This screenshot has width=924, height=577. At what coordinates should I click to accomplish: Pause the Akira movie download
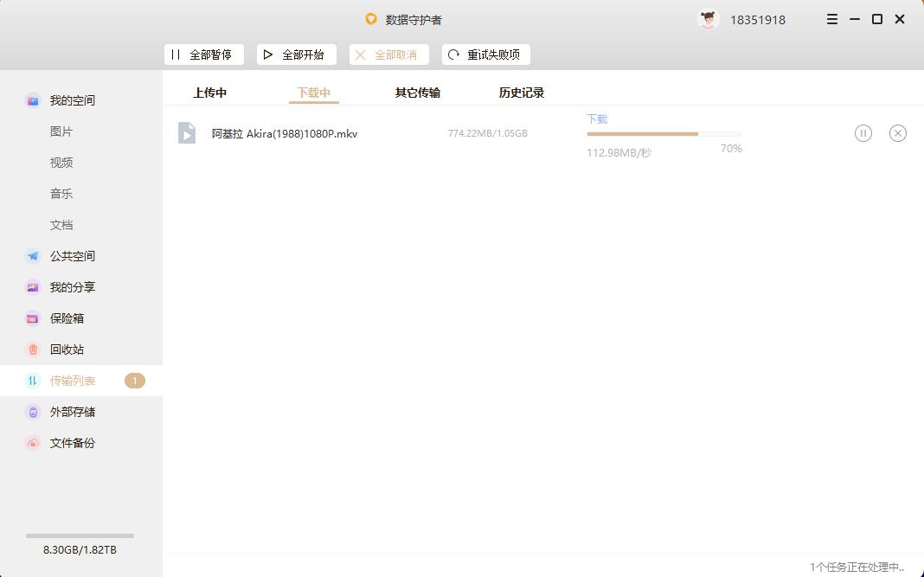[863, 132]
